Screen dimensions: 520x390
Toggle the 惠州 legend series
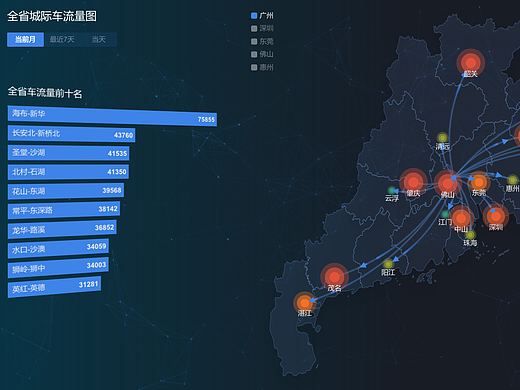pyautogui.click(x=262, y=67)
